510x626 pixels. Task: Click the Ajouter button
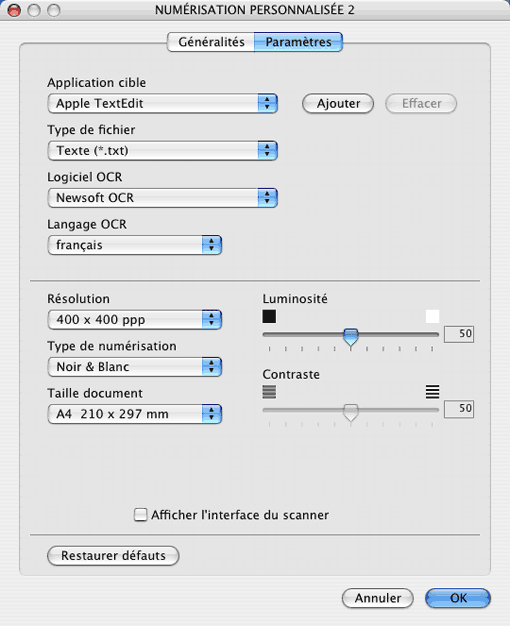(x=338, y=103)
